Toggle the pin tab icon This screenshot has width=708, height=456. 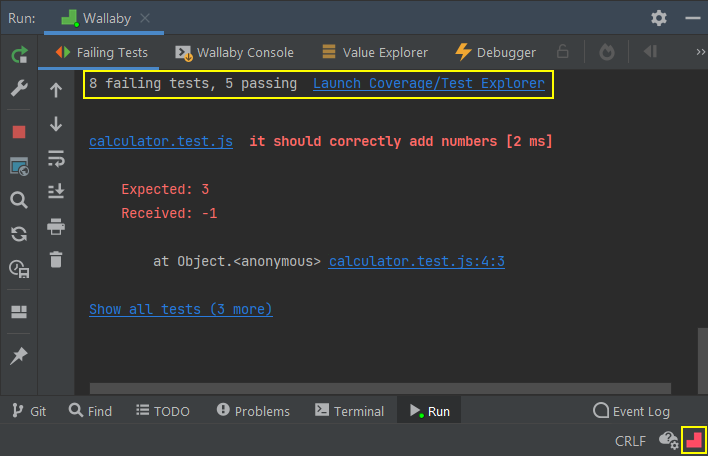pos(19,356)
